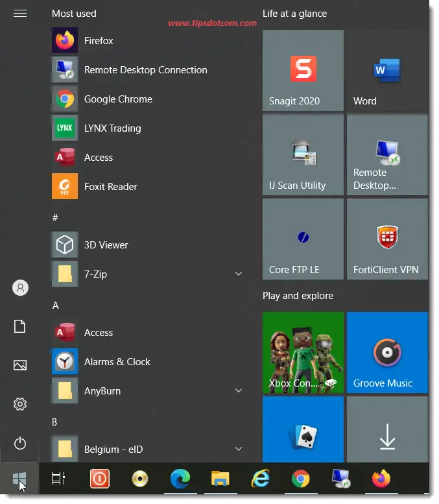
Task: Open the yellow disc app on taskbar
Action: point(140,479)
